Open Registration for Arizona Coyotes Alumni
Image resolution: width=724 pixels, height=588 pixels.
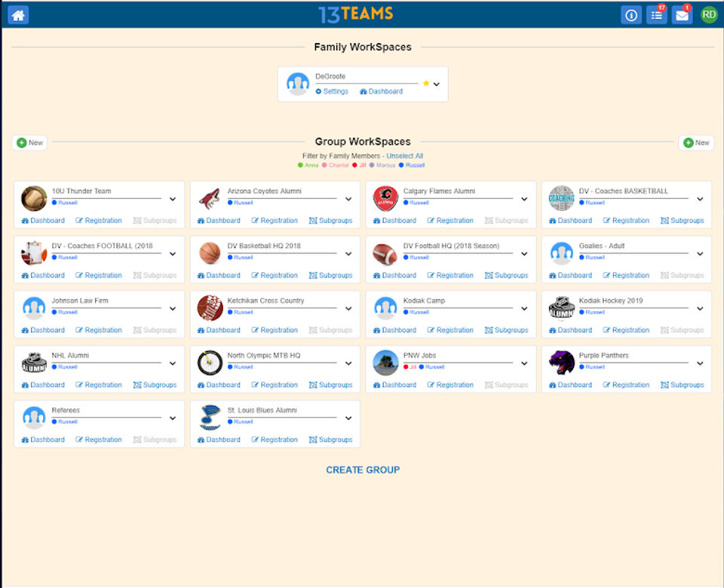pyautogui.click(x=275, y=221)
